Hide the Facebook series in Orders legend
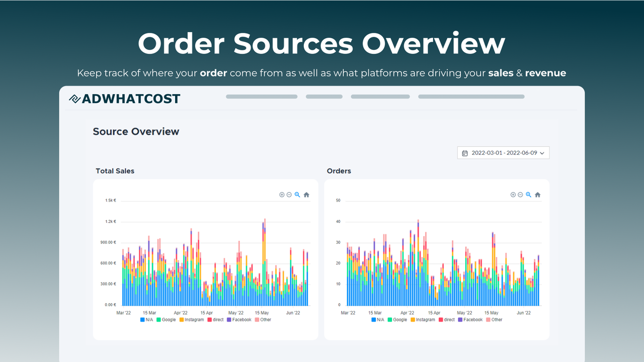Screen dimensions: 644x362 tap(471, 319)
